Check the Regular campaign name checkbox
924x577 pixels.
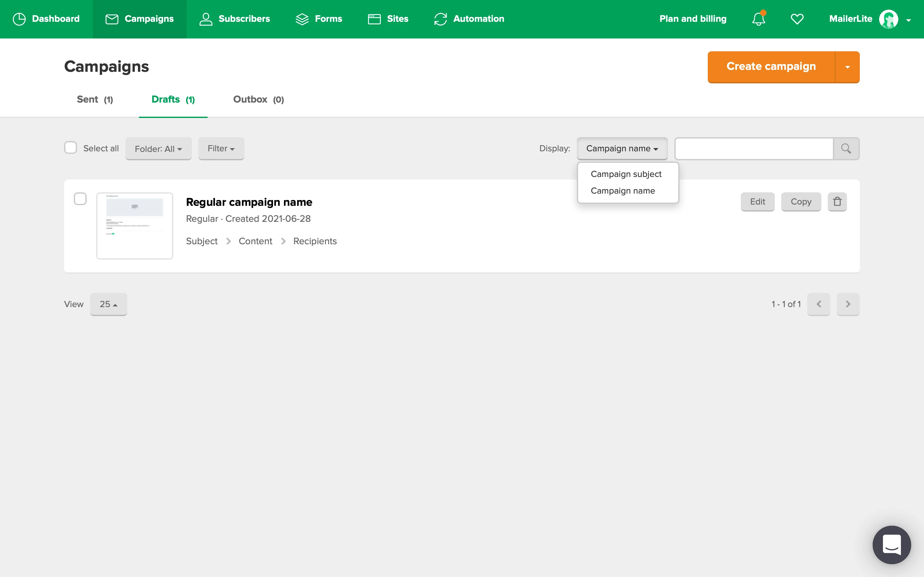[80, 199]
